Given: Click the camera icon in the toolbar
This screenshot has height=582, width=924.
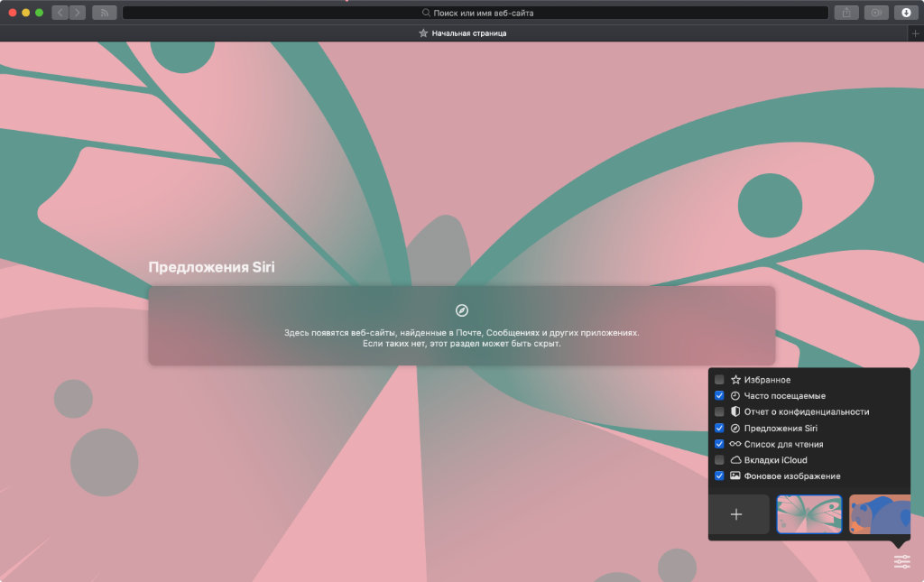Looking at the screenshot, I should point(875,13).
